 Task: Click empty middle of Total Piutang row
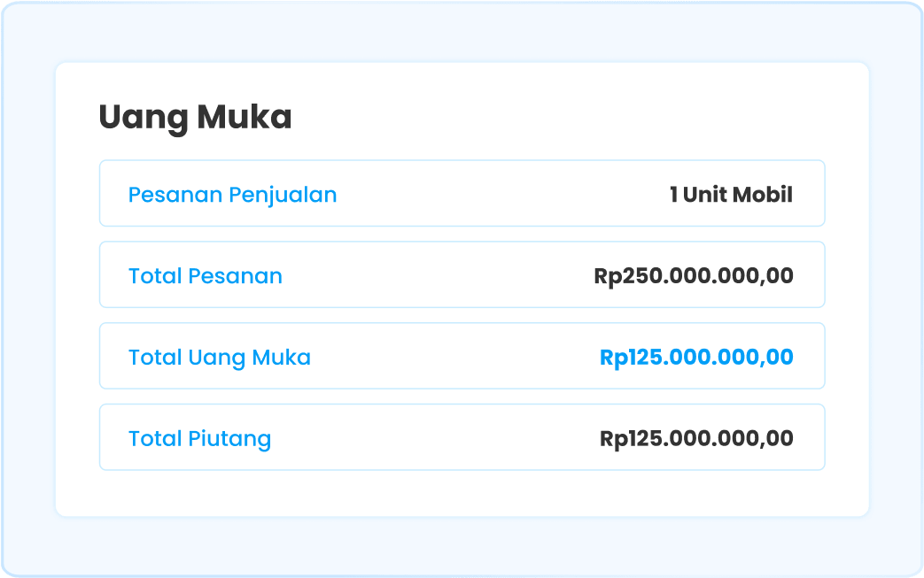434,439
